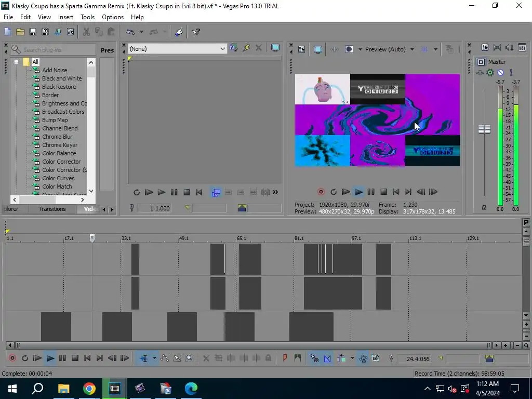Insert a marker with the flag icon
Screen dimensions: 532x399
tap(285, 358)
